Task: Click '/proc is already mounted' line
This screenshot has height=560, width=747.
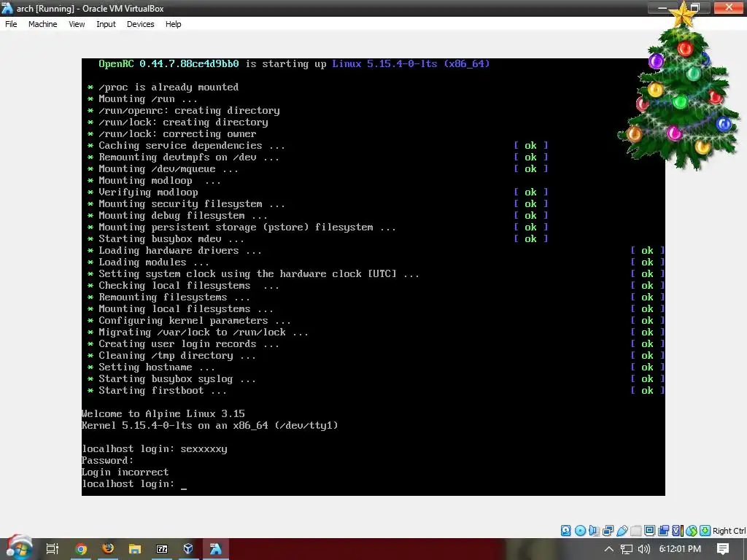Action: 169,87
